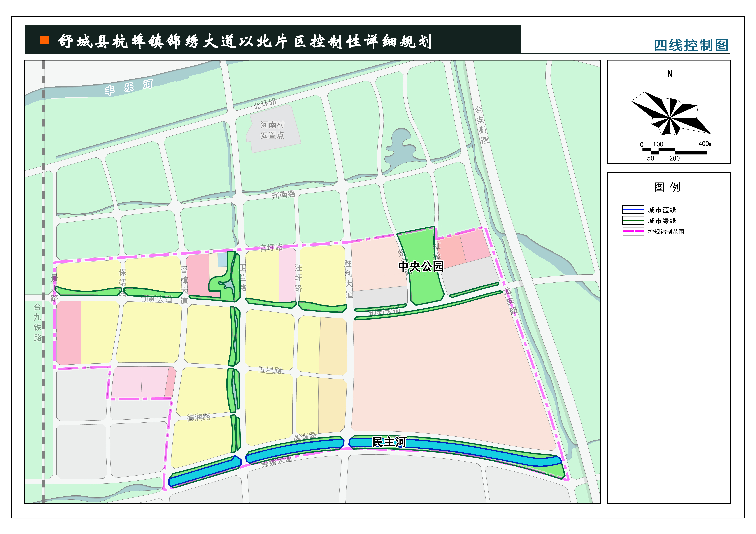Select the 城市蓝线 blue legend swatch
The height and width of the screenshot is (534, 756).
[x=633, y=209]
